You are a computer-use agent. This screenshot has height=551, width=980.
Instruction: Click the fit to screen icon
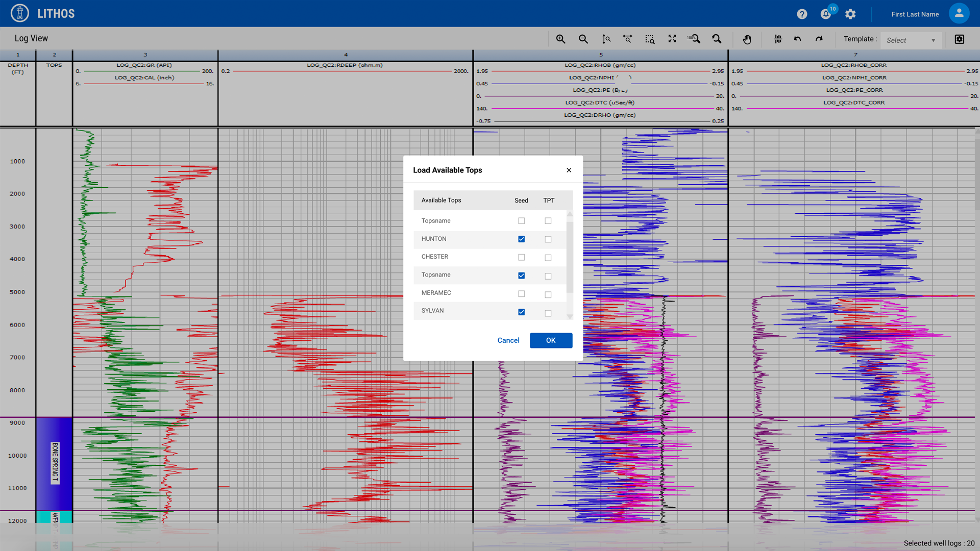click(672, 39)
